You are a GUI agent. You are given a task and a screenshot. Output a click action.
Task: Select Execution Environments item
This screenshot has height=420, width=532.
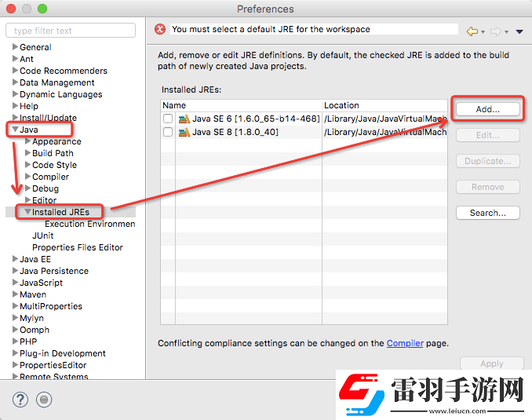(x=90, y=224)
